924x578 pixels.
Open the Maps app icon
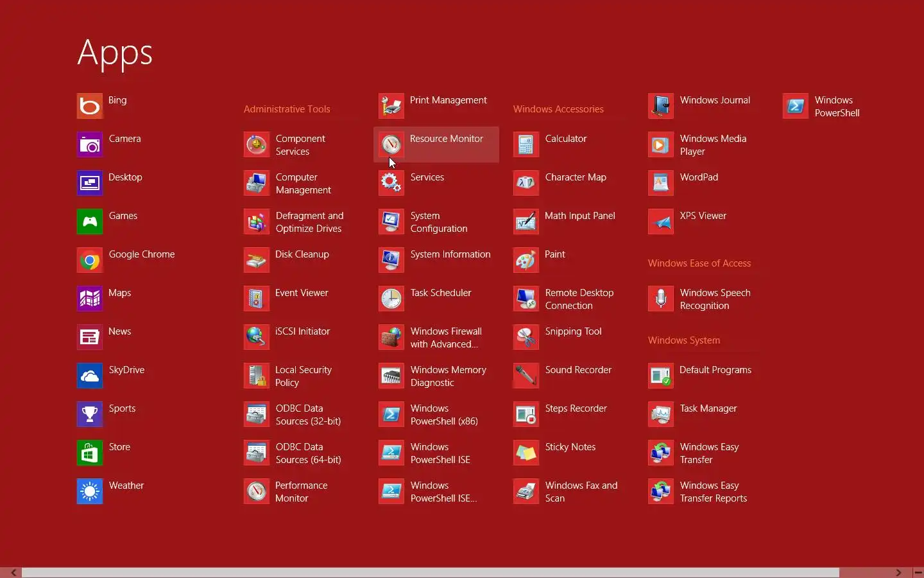(x=90, y=299)
